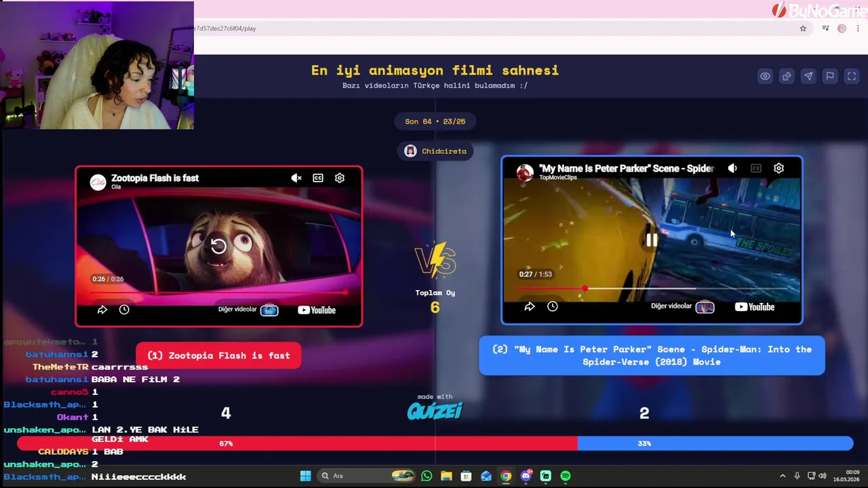The image size is (868, 488).
Task: Open Discord from the taskbar
Action: 526,476
